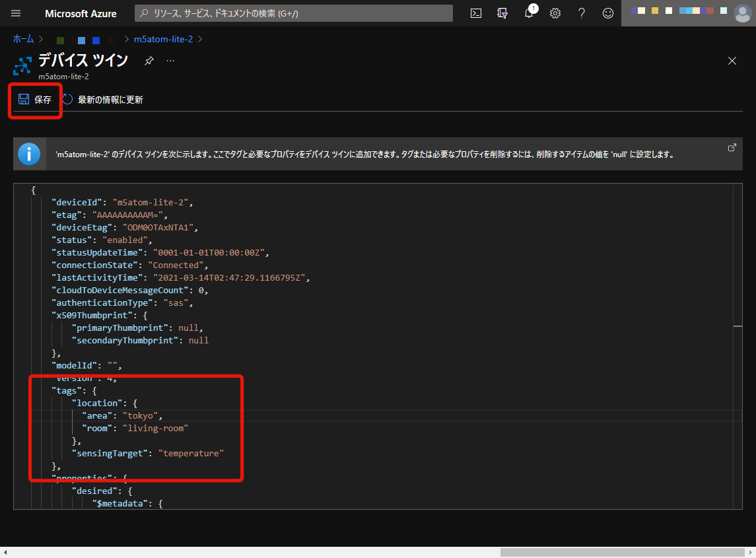756x558 pixels.
Task: Click the "etag" value AAAAAAAAAAM=
Action: [x=127, y=215]
